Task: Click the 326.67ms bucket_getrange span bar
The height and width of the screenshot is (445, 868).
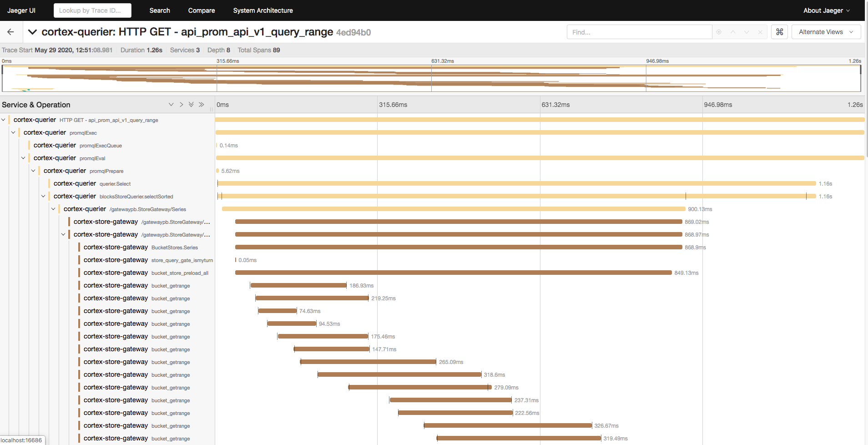Action: click(508, 425)
